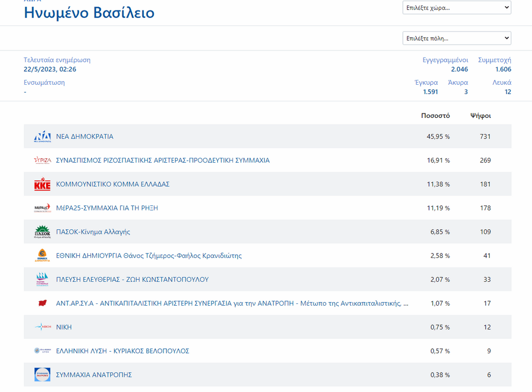Click the invalid votes value '3'
532x392 pixels.
[x=466, y=92]
